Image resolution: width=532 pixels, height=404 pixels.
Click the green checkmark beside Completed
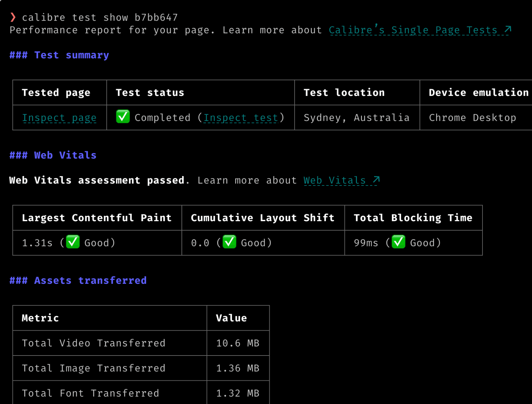123,117
